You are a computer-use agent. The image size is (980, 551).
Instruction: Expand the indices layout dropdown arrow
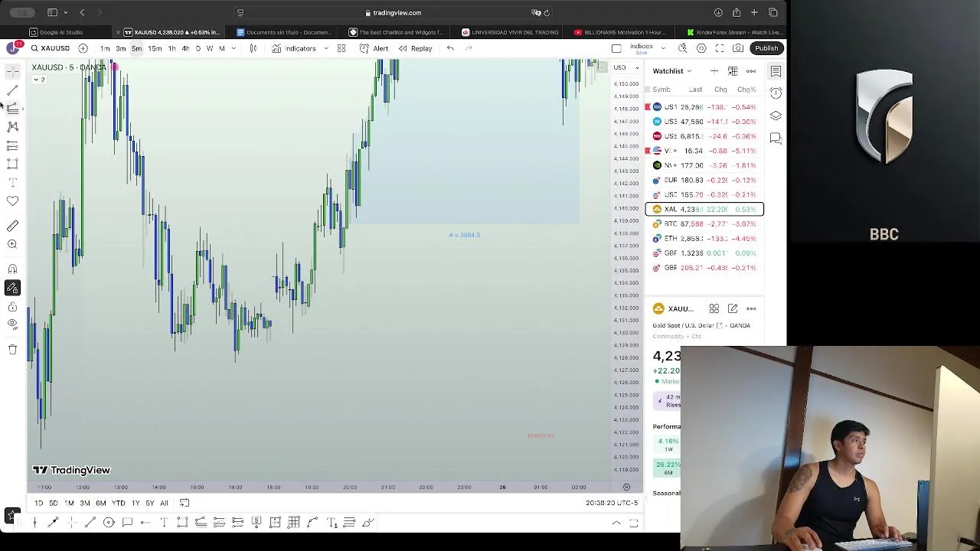point(663,48)
